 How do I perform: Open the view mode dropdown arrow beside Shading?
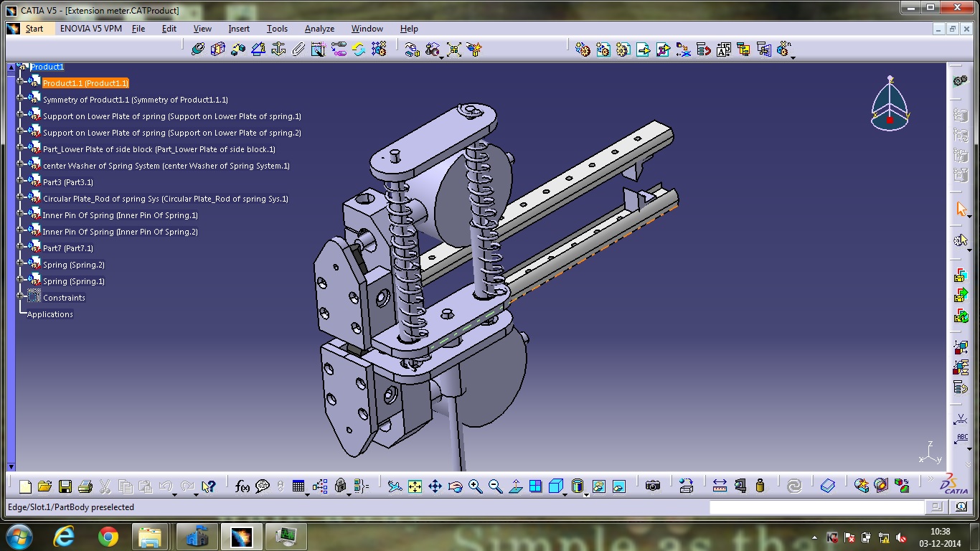pyautogui.click(x=586, y=494)
